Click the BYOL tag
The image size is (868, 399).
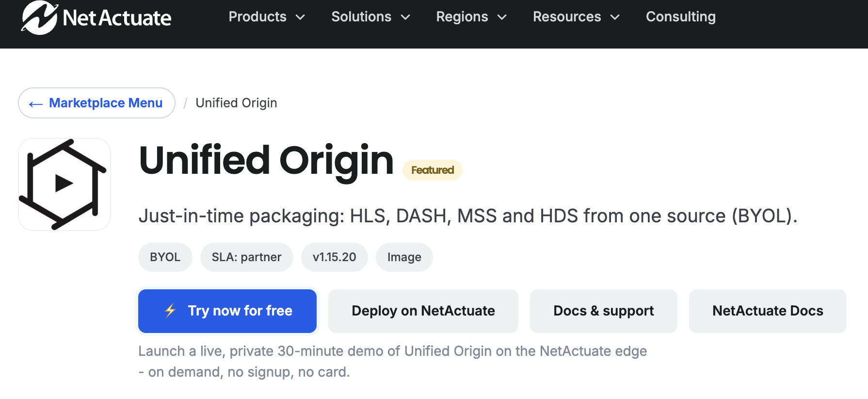click(165, 257)
